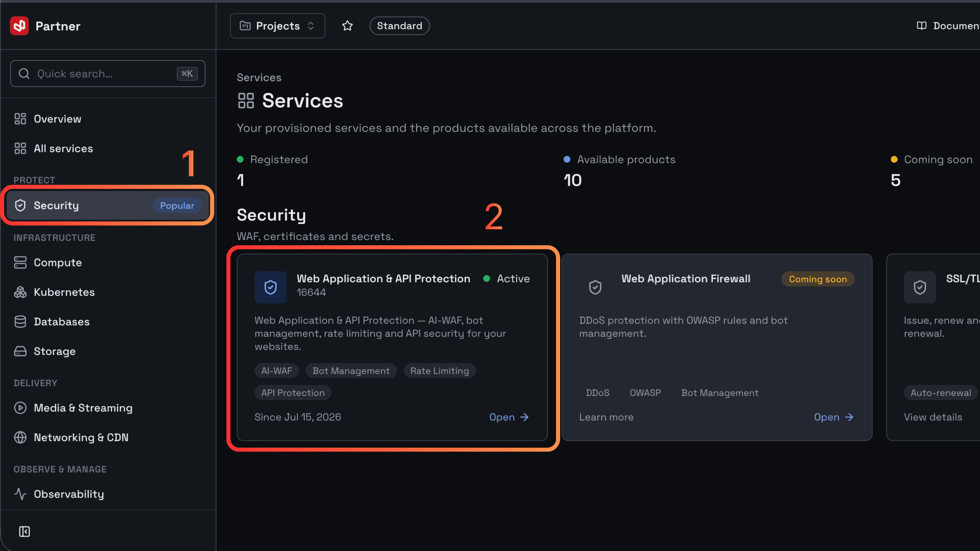Open the Web Application & API Protection service
The width and height of the screenshot is (980, 551).
point(509,417)
